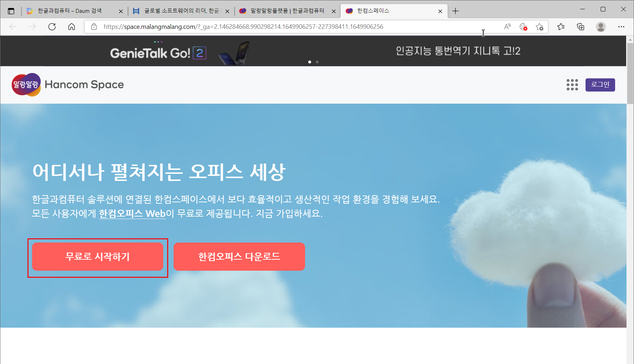Open the browser profile avatar
Viewport: 634px width, 364px height.
tap(601, 27)
